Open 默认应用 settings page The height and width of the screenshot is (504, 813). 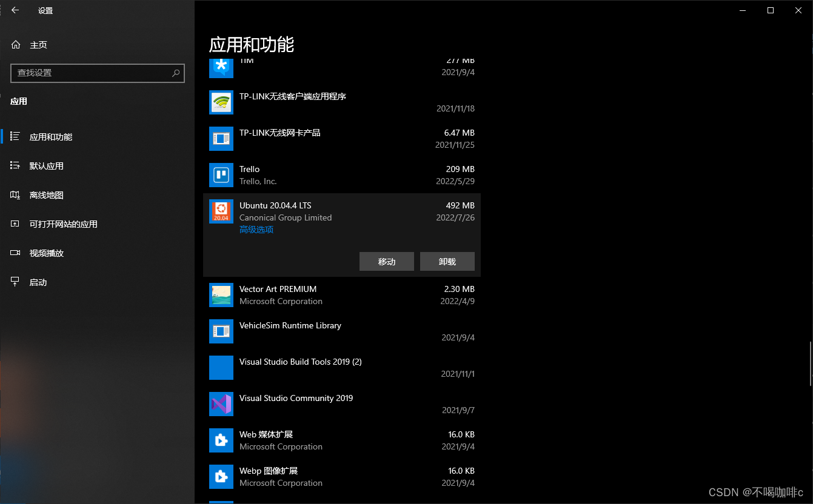pos(97,166)
